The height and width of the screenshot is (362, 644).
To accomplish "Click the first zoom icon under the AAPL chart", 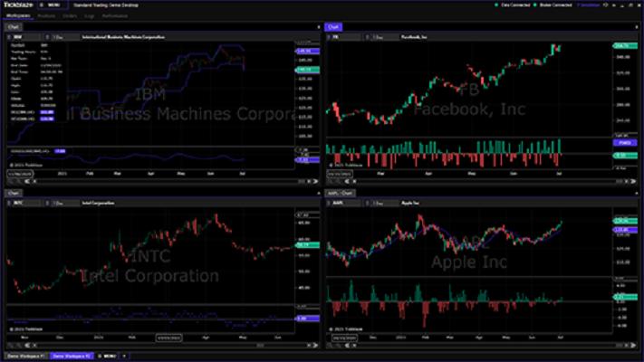I will (330, 345).
